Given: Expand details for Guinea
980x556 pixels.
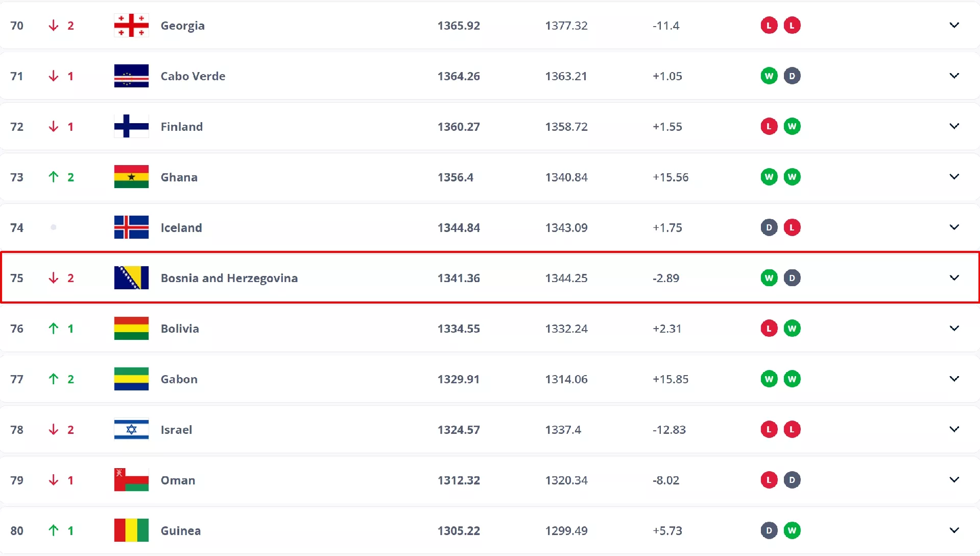Looking at the screenshot, I should (x=954, y=530).
